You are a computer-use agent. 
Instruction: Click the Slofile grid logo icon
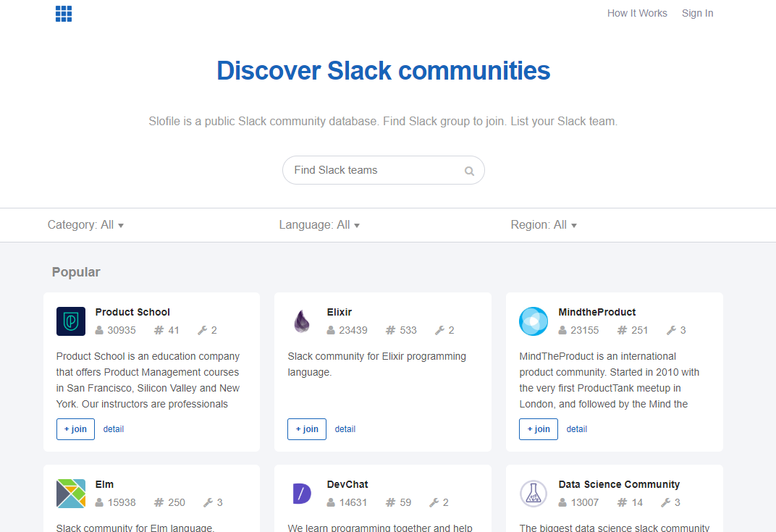(64, 14)
